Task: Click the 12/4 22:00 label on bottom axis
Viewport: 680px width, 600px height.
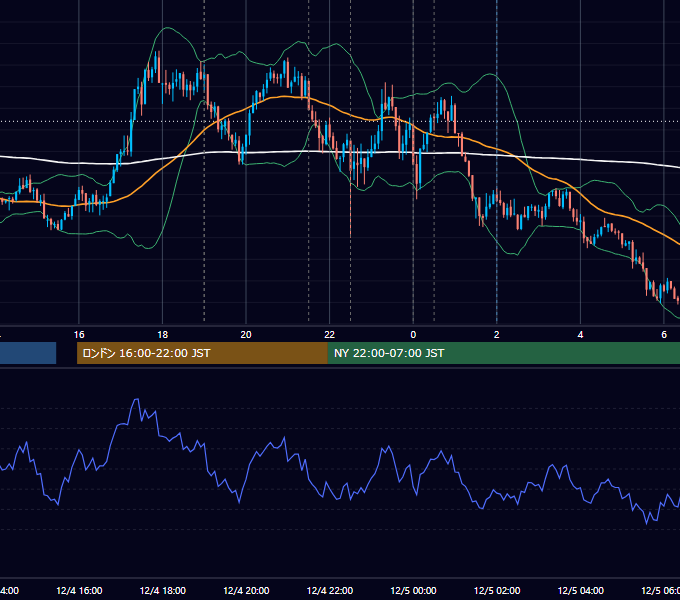Action: click(330, 590)
